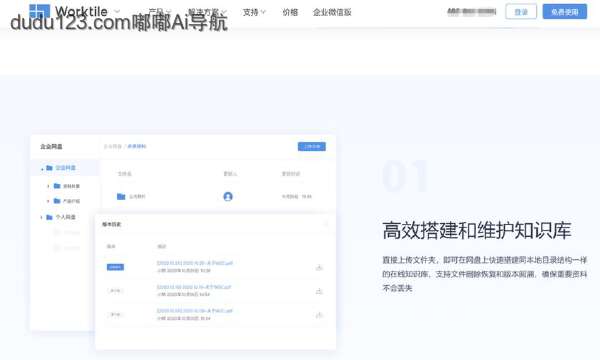
Task: Click the blue upload button in the file panel
Action: point(312,147)
